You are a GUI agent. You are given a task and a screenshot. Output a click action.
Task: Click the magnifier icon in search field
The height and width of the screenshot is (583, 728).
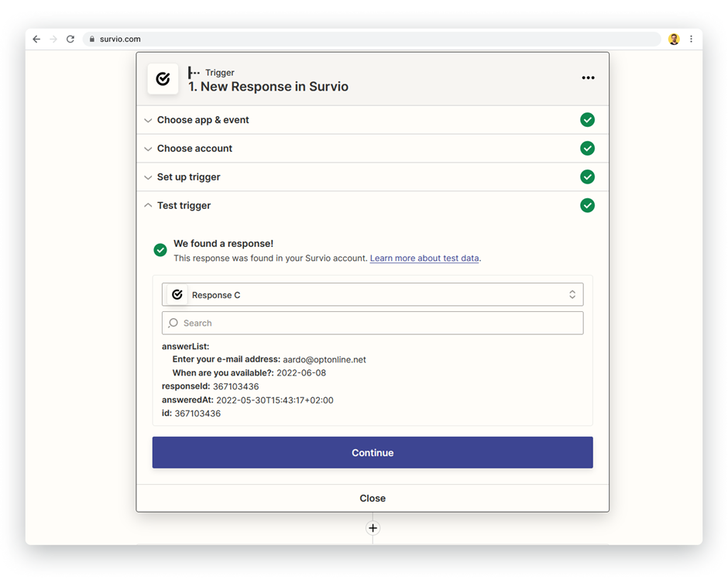(173, 323)
